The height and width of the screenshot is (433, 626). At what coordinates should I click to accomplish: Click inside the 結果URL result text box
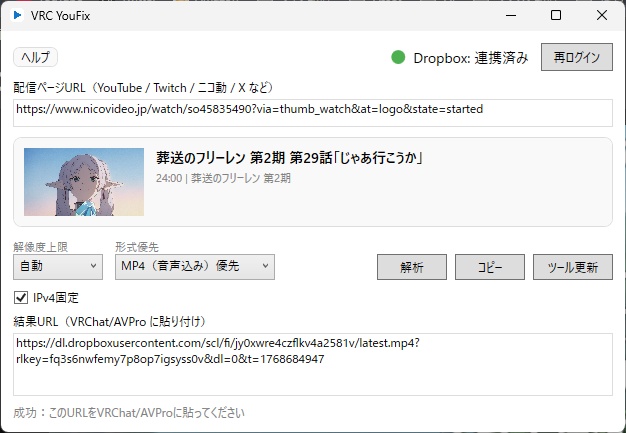(313, 364)
